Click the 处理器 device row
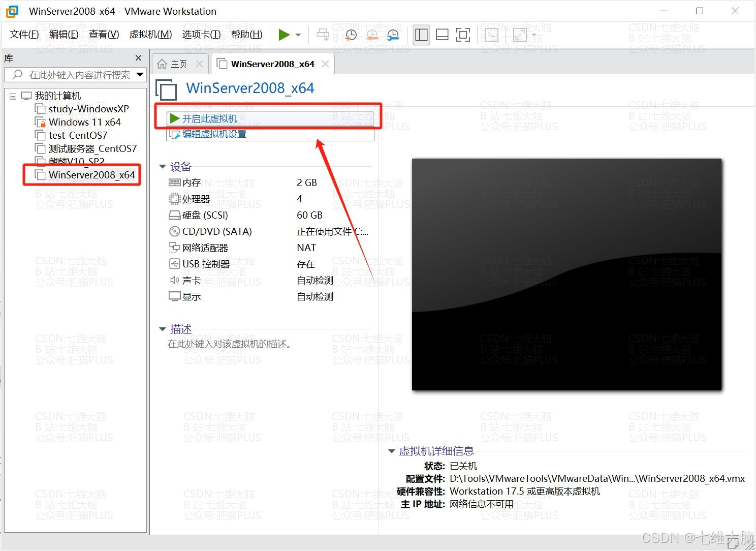The image size is (756, 551). pos(269,199)
